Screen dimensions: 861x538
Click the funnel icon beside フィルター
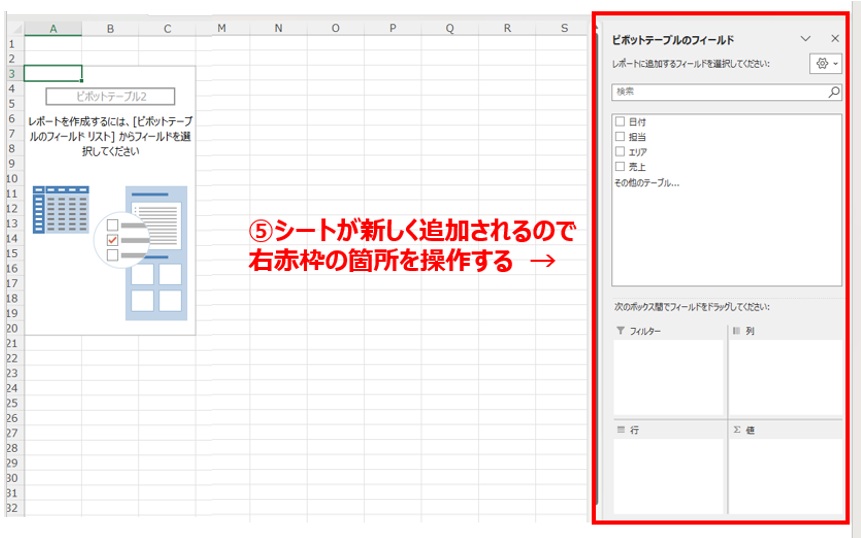pos(621,330)
